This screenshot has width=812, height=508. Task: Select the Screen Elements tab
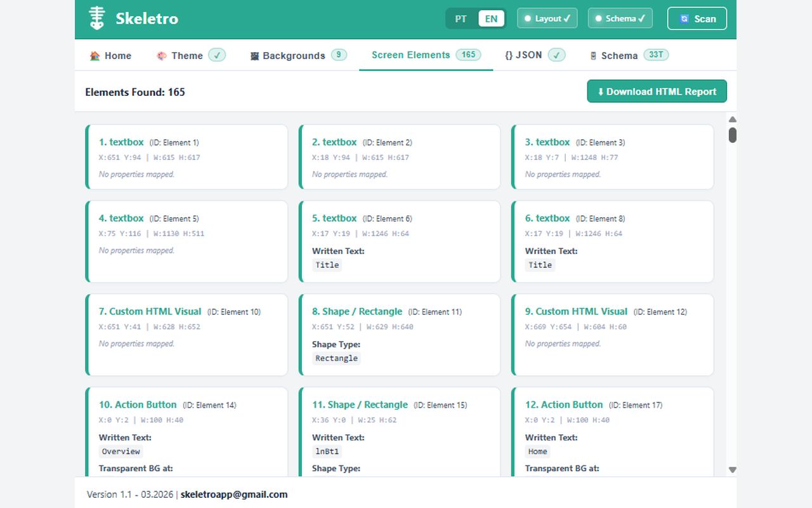[426, 55]
